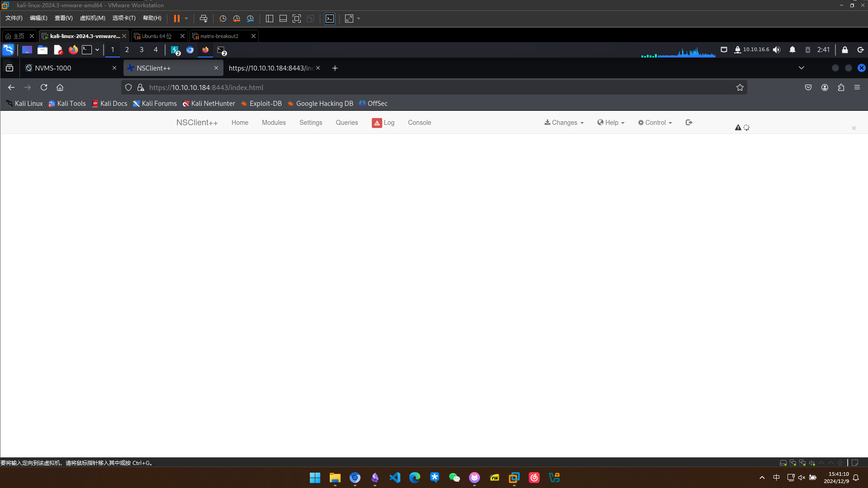Expand the Changes dropdown
Viewport: 868px width, 488px height.
[564, 123]
